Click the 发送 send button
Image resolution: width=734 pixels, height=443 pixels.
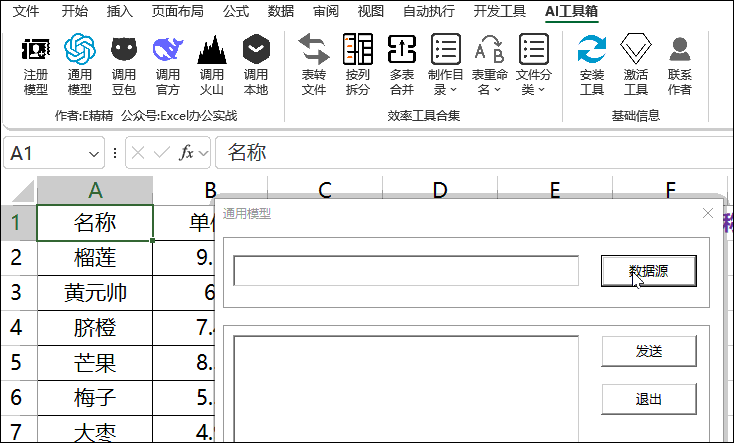[x=648, y=351]
